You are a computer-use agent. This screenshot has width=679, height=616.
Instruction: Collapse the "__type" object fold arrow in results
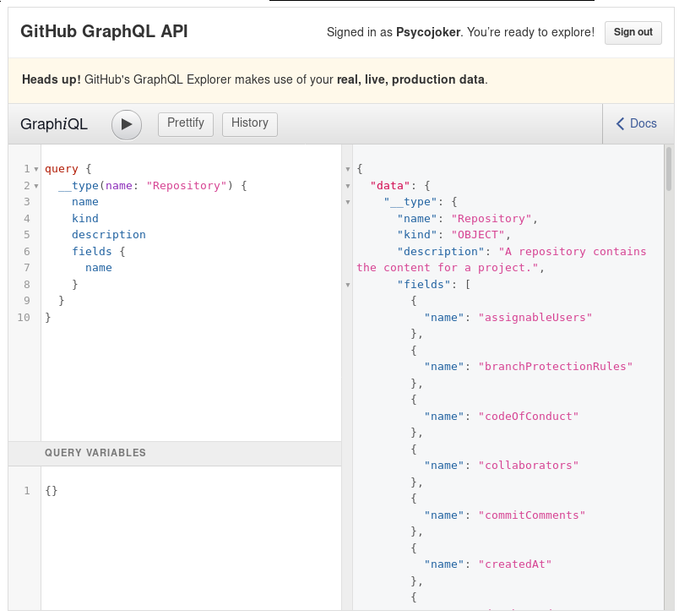tap(348, 202)
